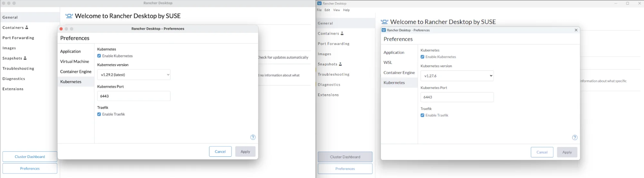Open Images in the Windows sidebar
The image size is (644, 178).
[346, 54]
